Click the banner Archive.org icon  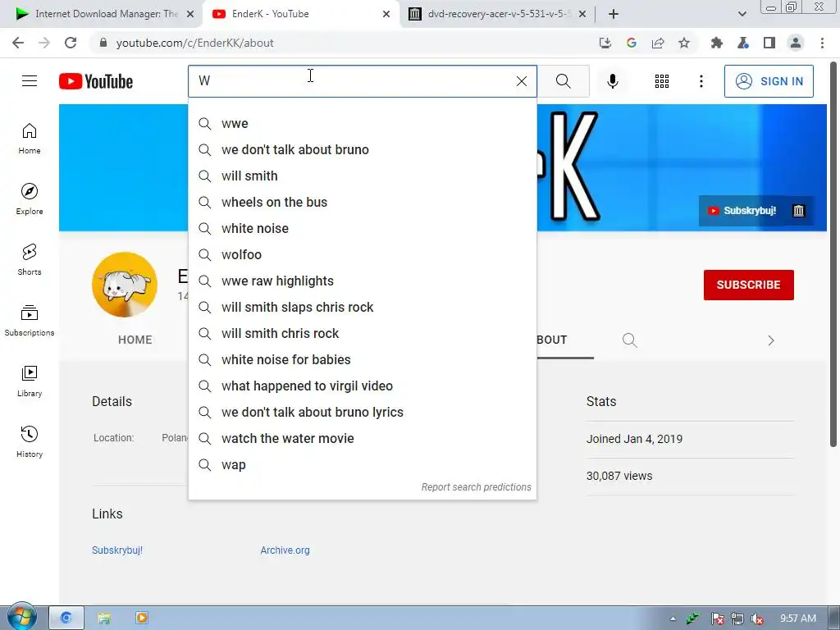pyautogui.click(x=798, y=211)
